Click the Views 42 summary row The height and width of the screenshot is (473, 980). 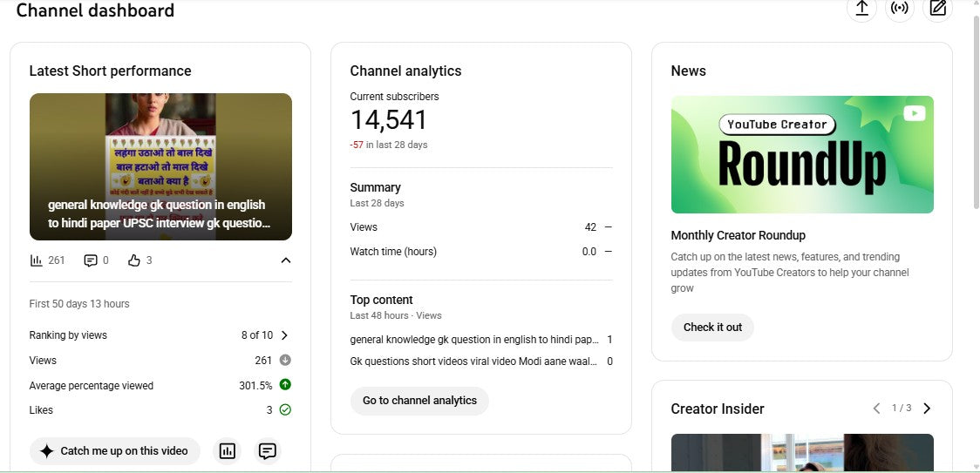481,227
